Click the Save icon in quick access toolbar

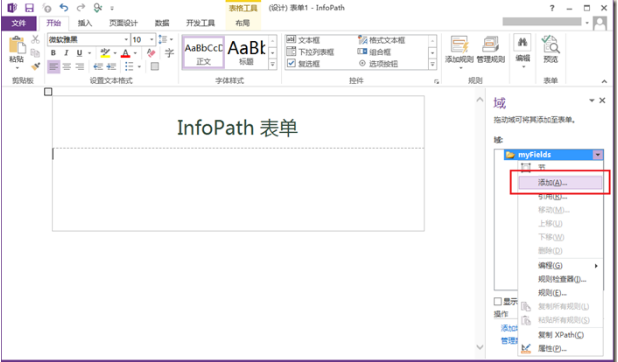29,7
